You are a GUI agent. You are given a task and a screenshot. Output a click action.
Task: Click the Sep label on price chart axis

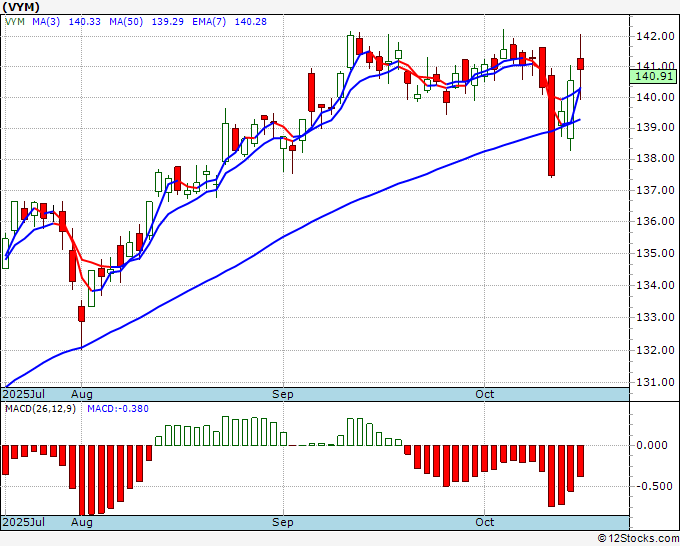click(x=283, y=394)
